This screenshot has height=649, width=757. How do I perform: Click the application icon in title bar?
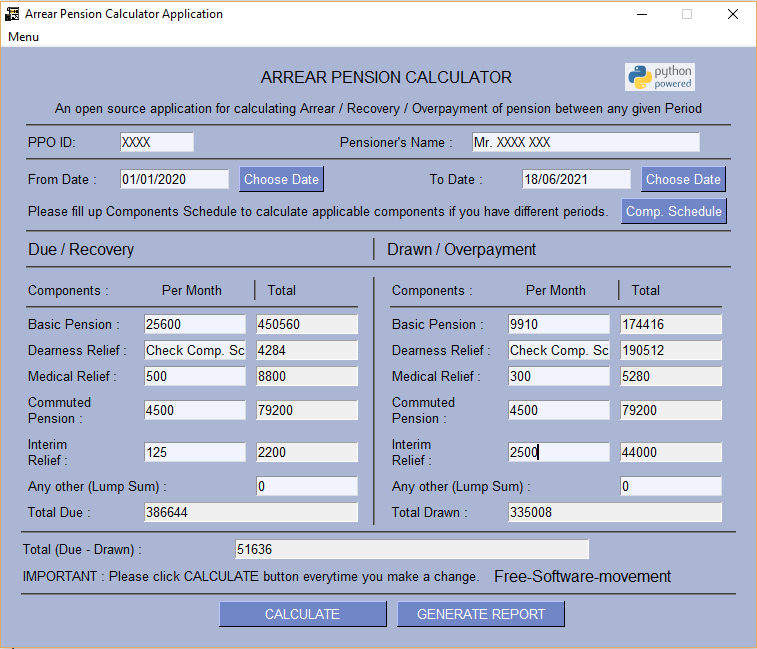click(12, 14)
